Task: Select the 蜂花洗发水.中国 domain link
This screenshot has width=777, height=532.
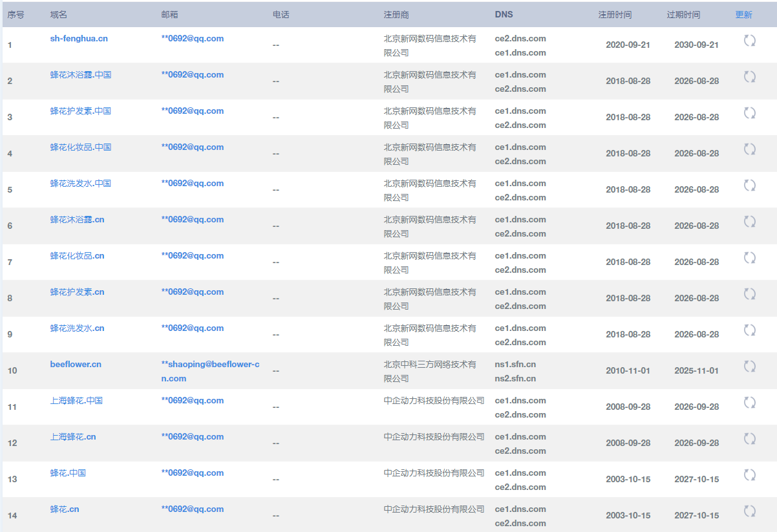Action: click(81, 183)
